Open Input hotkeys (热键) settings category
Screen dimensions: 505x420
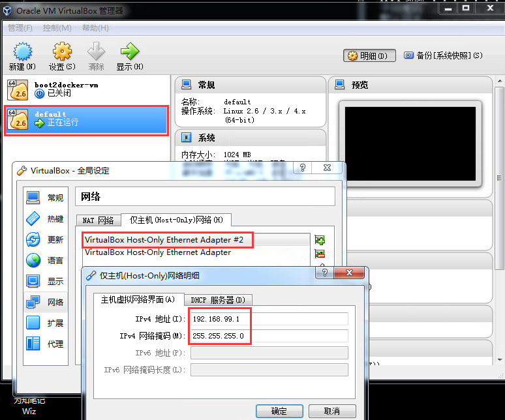coord(45,218)
